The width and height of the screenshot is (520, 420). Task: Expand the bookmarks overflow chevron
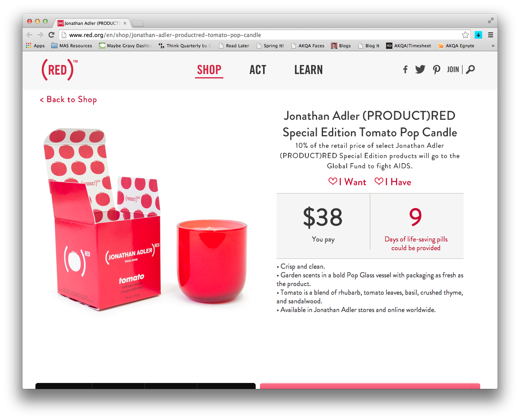coord(493,46)
